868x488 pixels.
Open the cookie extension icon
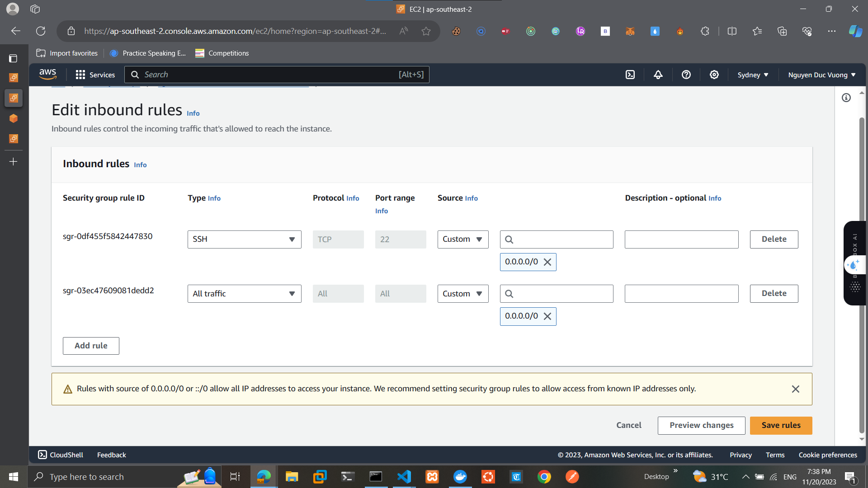(456, 31)
